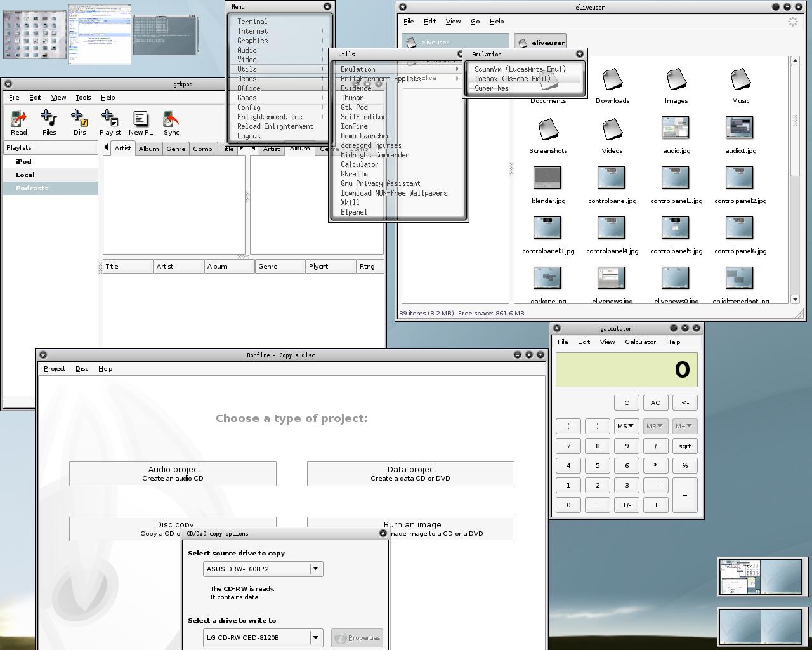Image resolution: width=812 pixels, height=650 pixels.
Task: Expand the Graphics submenu entry
Action: [280, 41]
